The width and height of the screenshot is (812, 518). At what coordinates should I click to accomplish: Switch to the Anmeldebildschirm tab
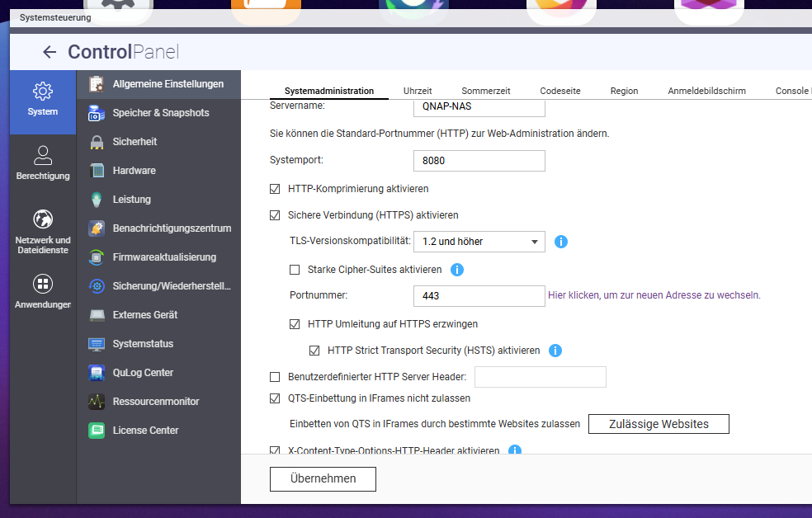coord(706,91)
